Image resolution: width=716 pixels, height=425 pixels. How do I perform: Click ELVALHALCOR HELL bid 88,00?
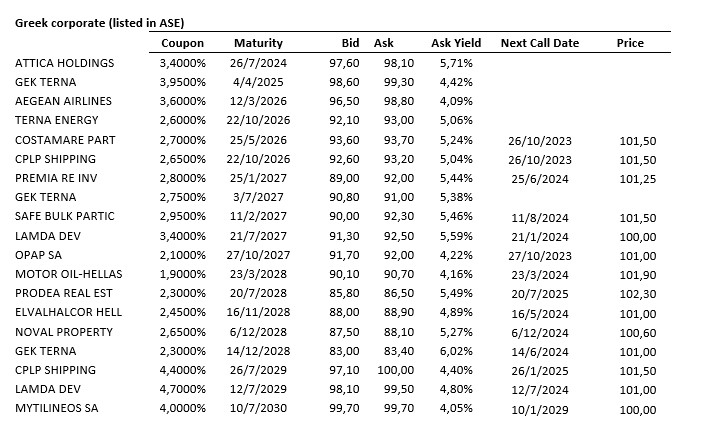click(346, 312)
